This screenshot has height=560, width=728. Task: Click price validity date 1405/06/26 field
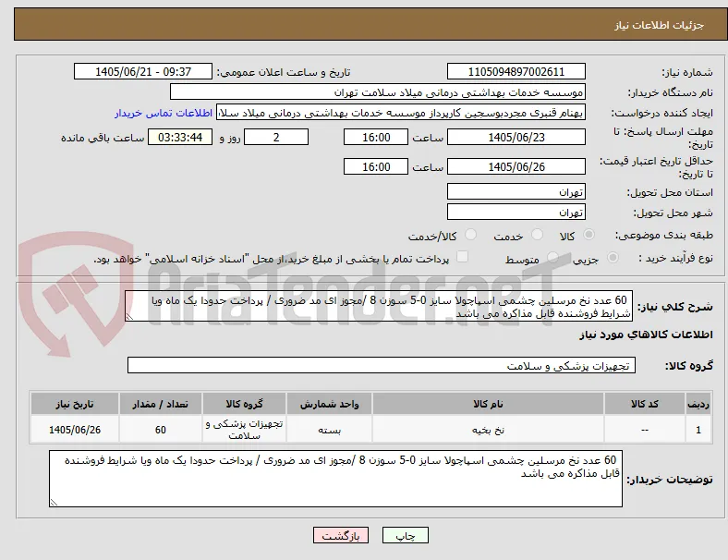tap(516, 166)
